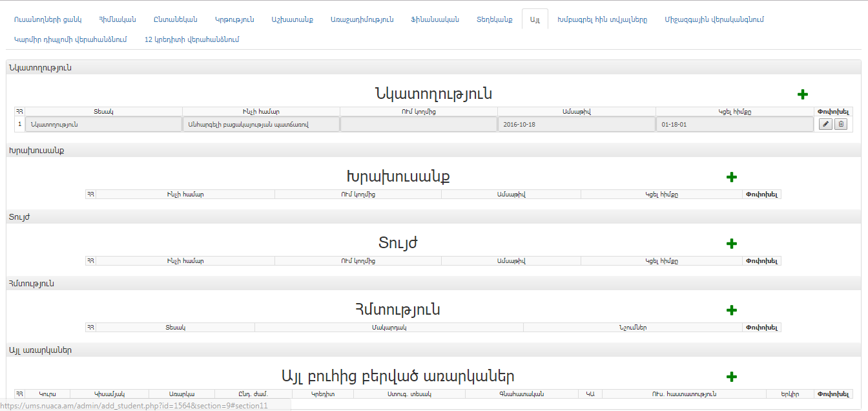Add a new Նկատողություն record with plus icon
Viewport: 868px width, 411px height.
pos(802,94)
